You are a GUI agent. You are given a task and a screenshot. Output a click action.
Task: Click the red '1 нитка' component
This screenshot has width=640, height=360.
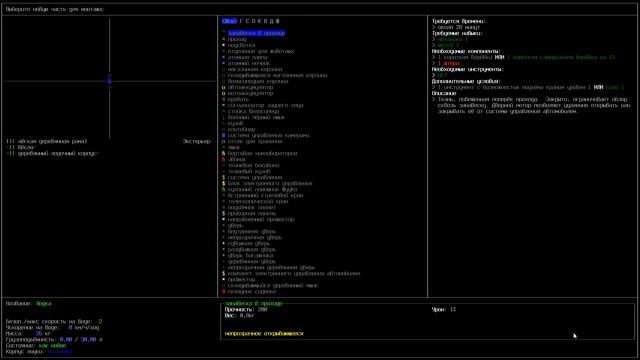[x=449, y=63]
